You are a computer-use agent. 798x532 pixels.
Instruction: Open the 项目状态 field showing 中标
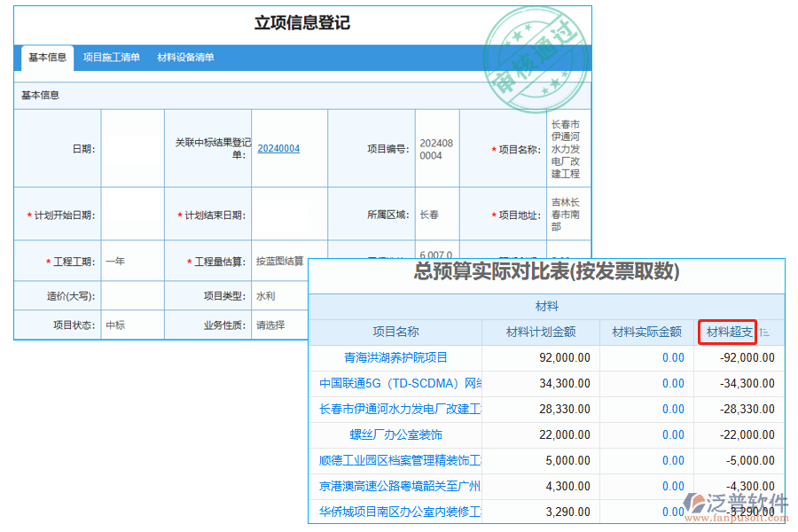(x=132, y=325)
